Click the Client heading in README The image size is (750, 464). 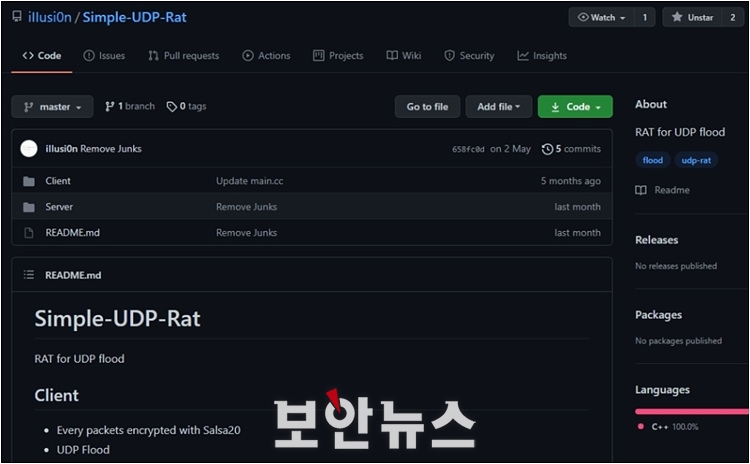pos(56,395)
